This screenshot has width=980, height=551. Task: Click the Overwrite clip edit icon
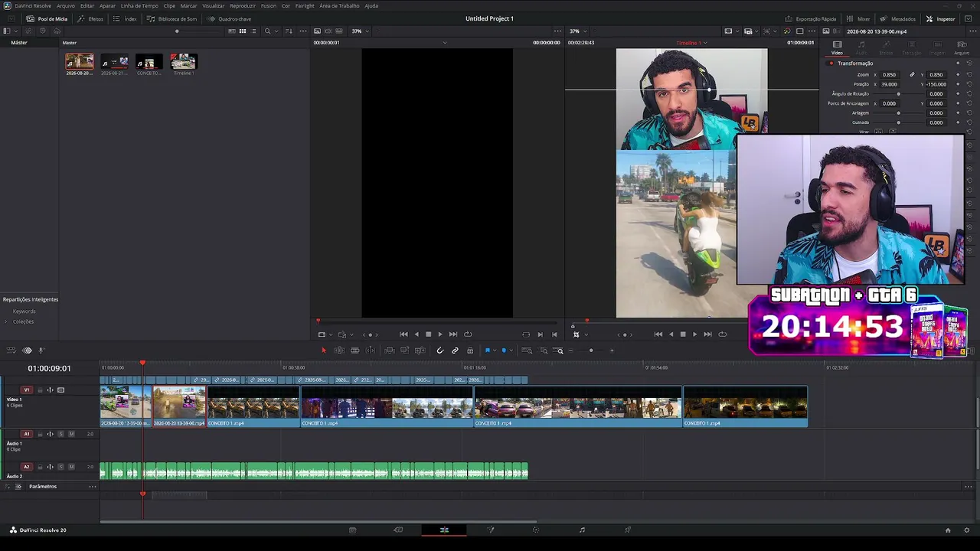(x=405, y=350)
